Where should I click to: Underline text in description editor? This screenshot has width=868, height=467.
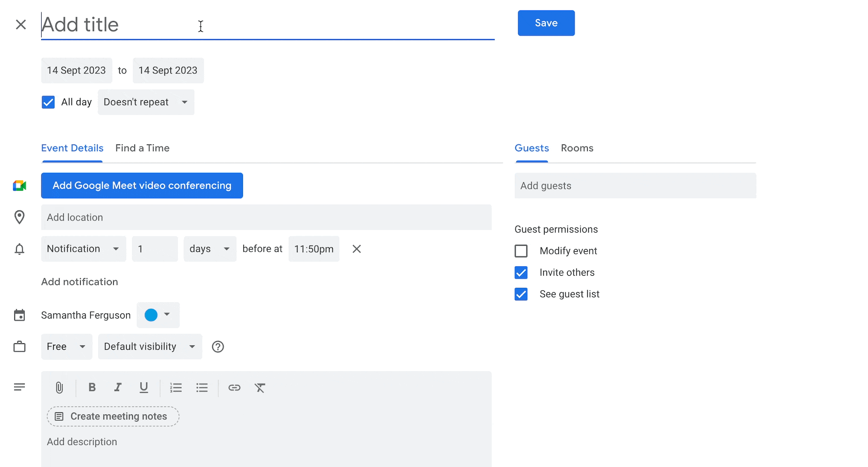[x=144, y=388]
